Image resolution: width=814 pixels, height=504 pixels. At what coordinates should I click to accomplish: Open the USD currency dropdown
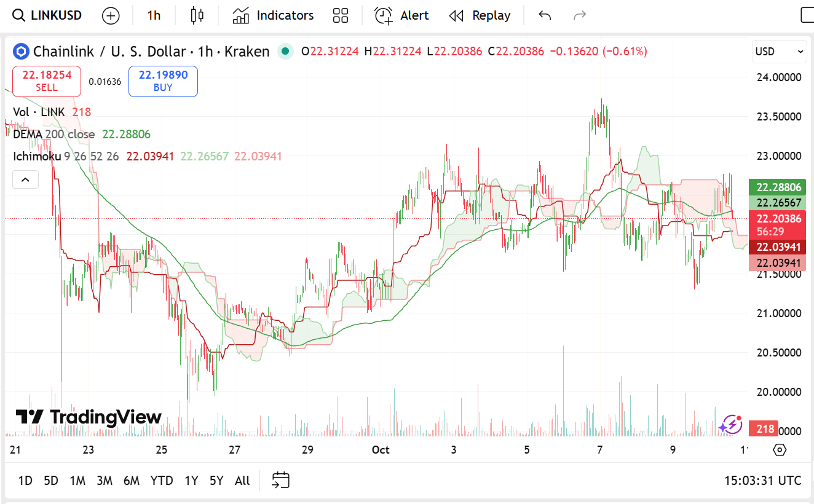tap(779, 52)
